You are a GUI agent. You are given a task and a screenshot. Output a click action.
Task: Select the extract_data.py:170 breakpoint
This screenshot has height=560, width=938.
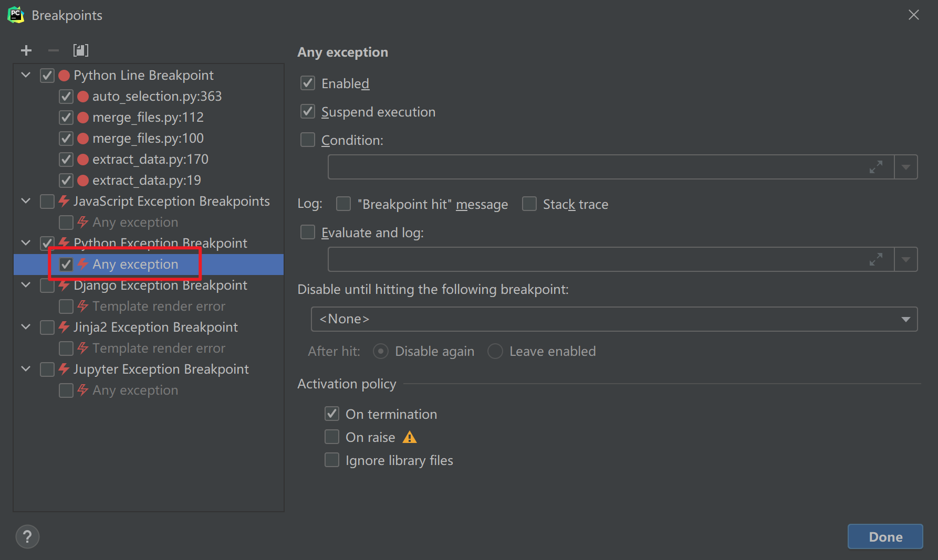click(x=150, y=160)
